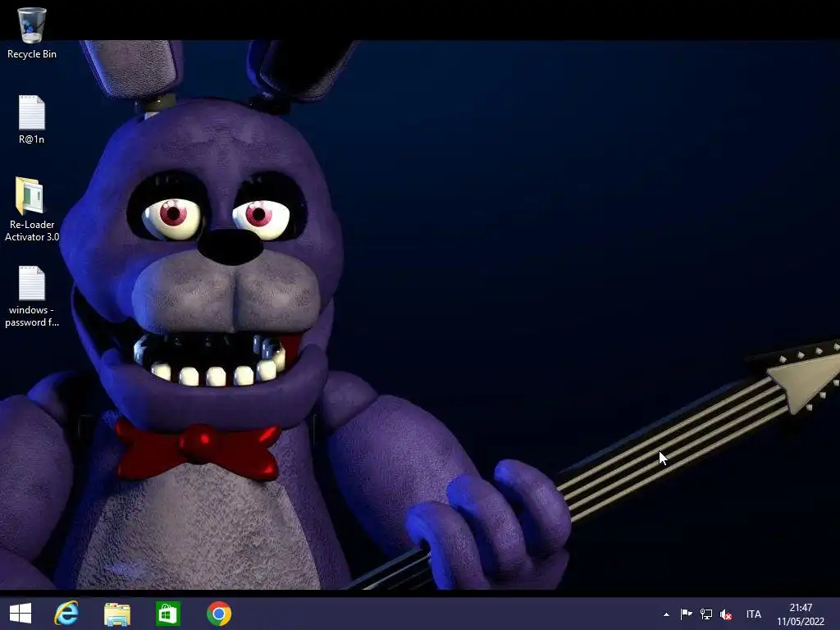This screenshot has height=630, width=840.
Task: Click the "Recycle Bin" label text
Action: 32,54
